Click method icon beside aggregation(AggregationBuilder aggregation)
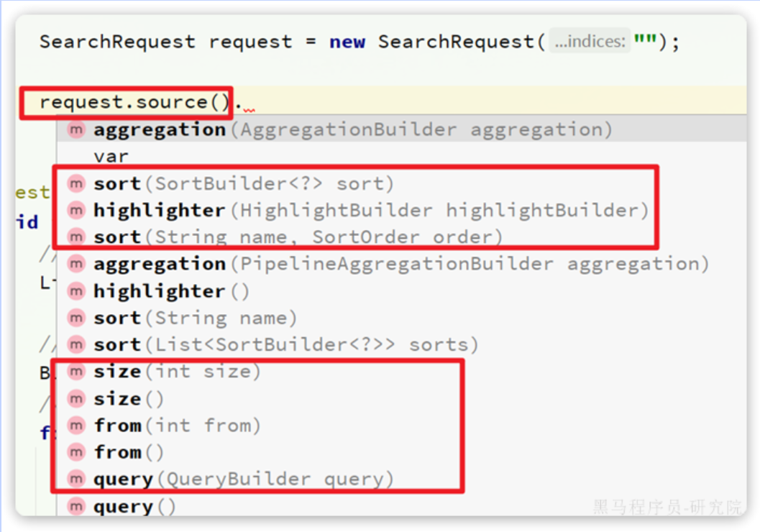Screen dimensions: 760x532 pyautogui.click(x=75, y=130)
